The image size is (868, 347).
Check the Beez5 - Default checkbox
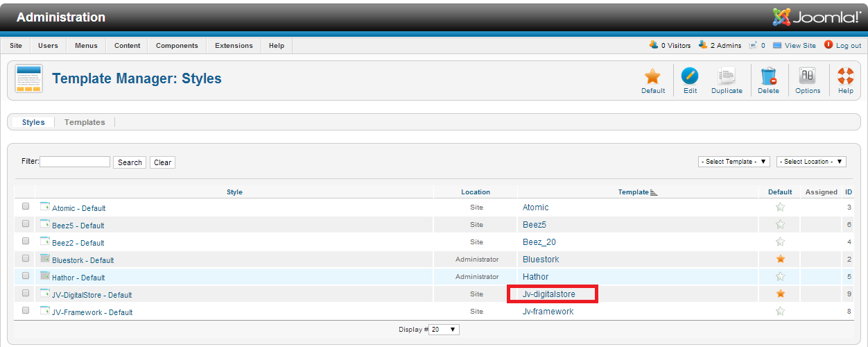coord(26,223)
